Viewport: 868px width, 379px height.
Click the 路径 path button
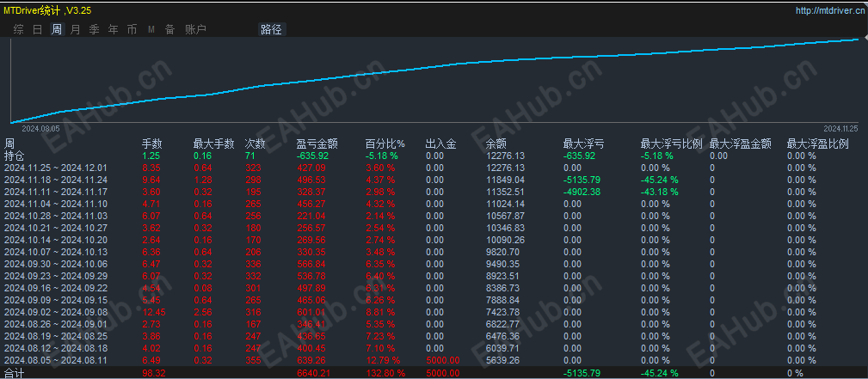click(271, 30)
